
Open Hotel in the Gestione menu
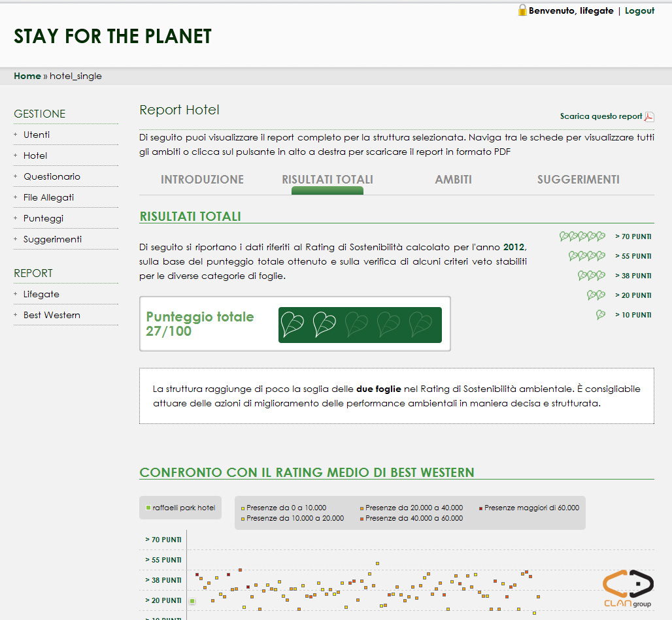[35, 155]
